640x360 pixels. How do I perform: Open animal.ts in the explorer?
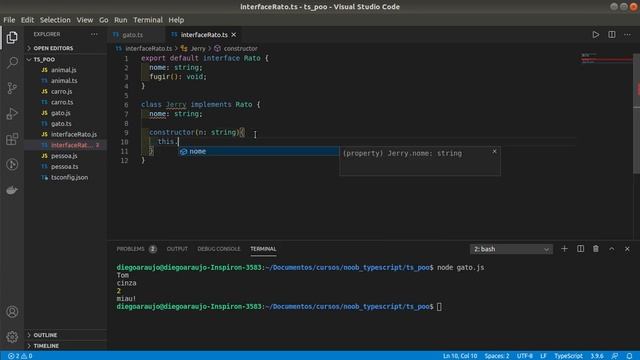[x=65, y=80]
